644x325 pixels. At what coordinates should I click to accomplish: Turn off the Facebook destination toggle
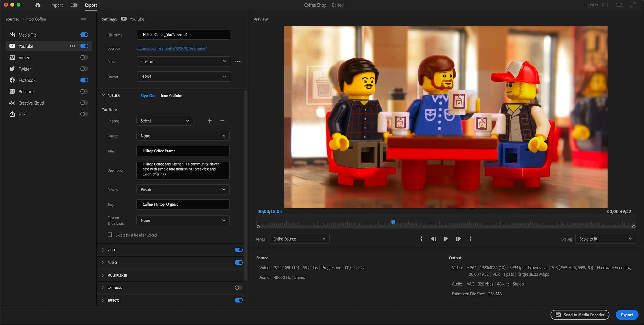click(x=84, y=80)
